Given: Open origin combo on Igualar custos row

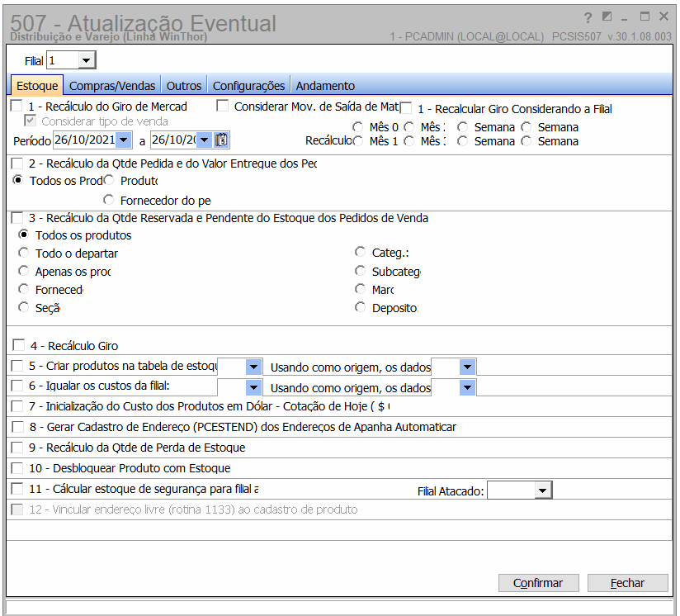Looking at the screenshot, I should [x=467, y=387].
